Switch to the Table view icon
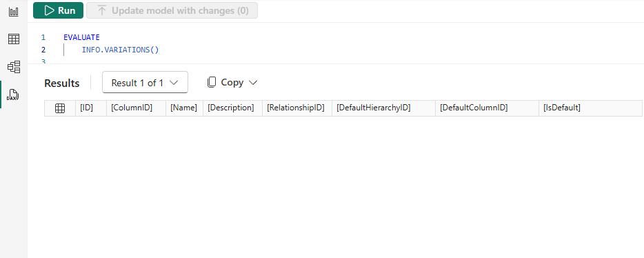The width and height of the screenshot is (644, 258). click(x=14, y=39)
